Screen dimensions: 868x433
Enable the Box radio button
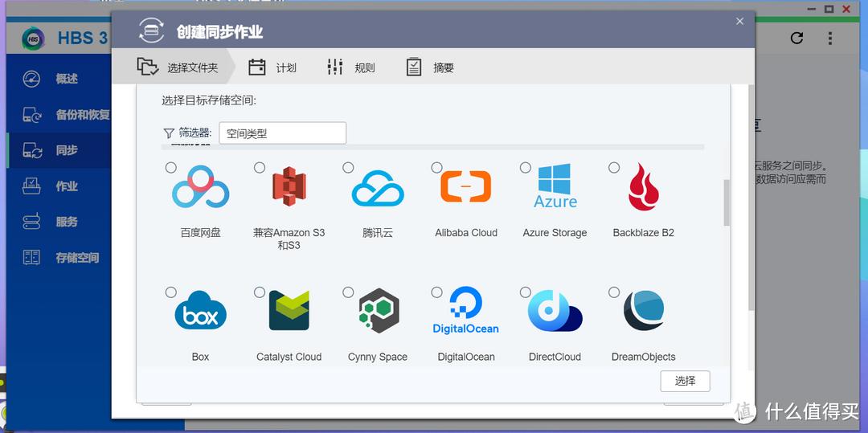tap(171, 292)
